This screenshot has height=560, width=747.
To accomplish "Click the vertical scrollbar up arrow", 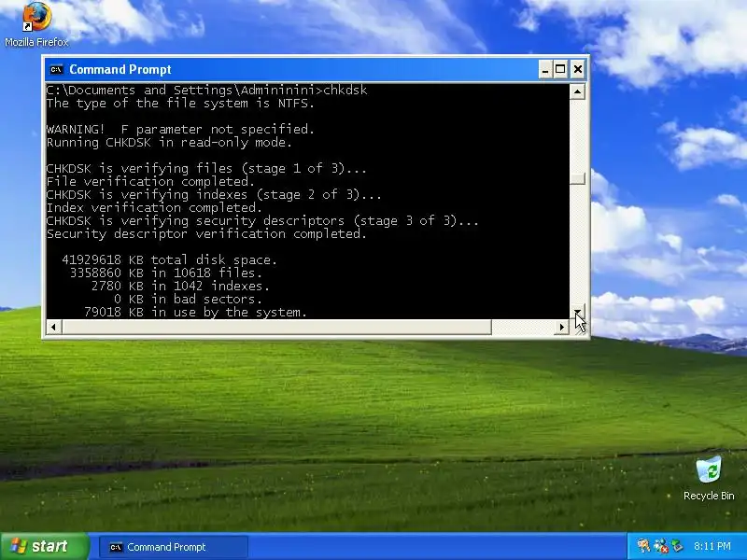I will [577, 91].
